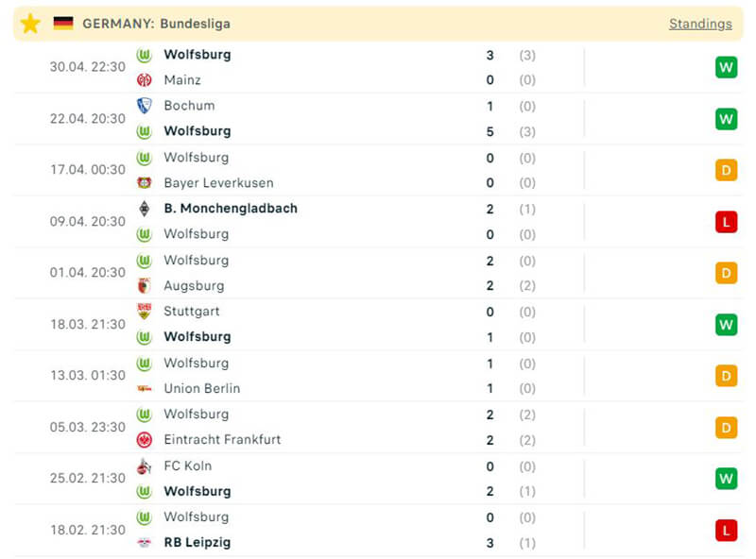Viewport: 756px width, 559px height.
Task: Open the GERMANY: Bundesliga league header
Action: [156, 24]
